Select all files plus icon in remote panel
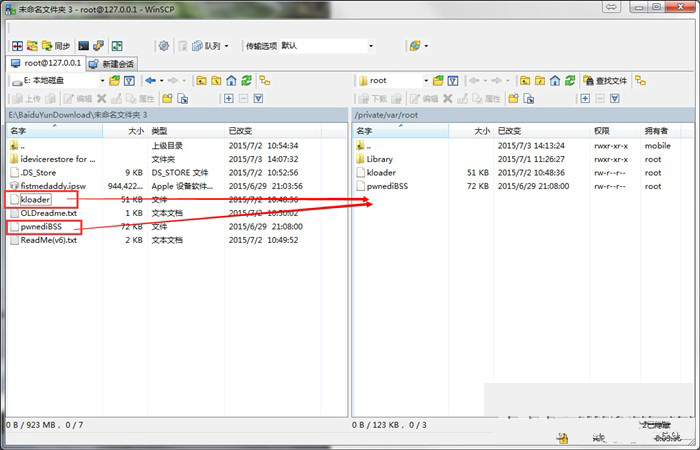The image size is (700, 450). point(585,98)
